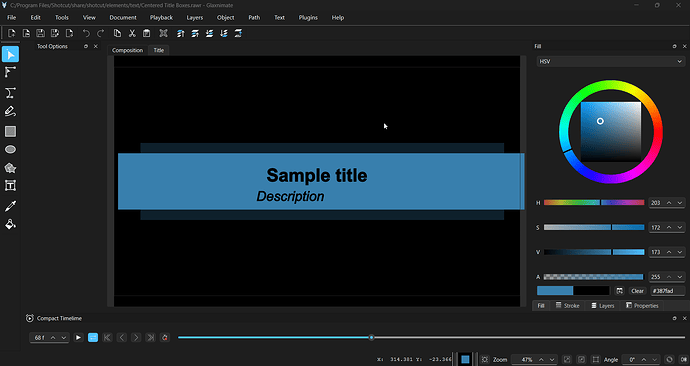This screenshot has height=366, width=690.
Task: Click the Copy icon in toolbar
Action: (x=117, y=33)
